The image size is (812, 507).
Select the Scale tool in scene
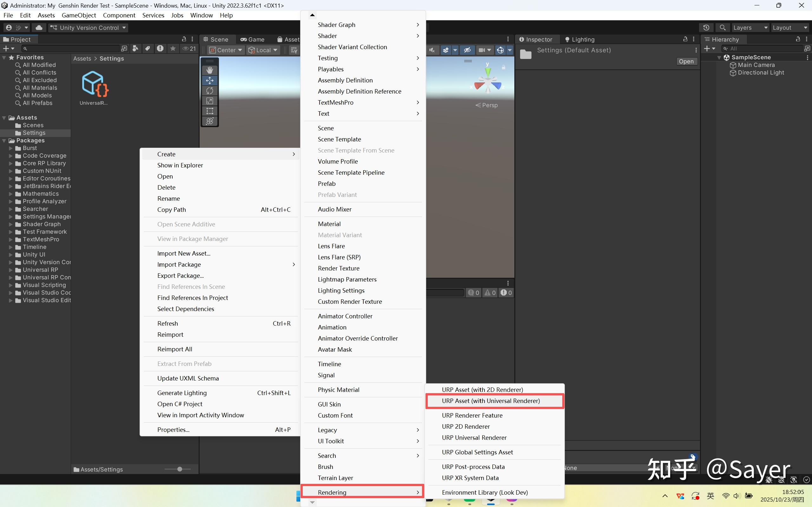click(x=210, y=101)
